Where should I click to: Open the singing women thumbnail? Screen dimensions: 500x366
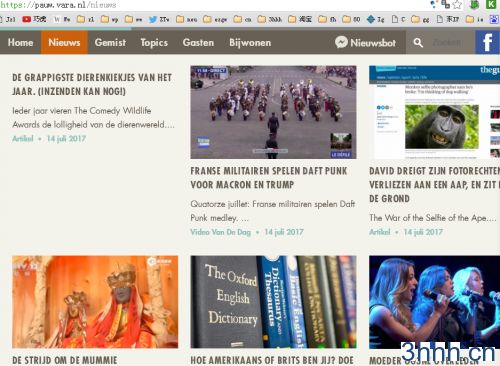[435, 302]
